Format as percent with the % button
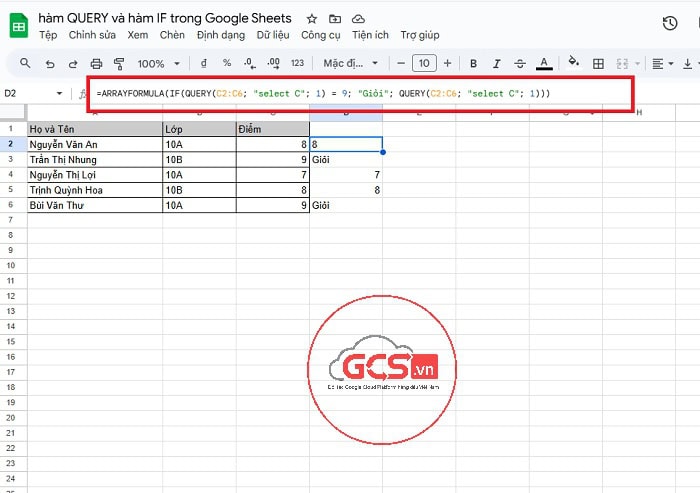This screenshot has width=700, height=493. point(227,64)
